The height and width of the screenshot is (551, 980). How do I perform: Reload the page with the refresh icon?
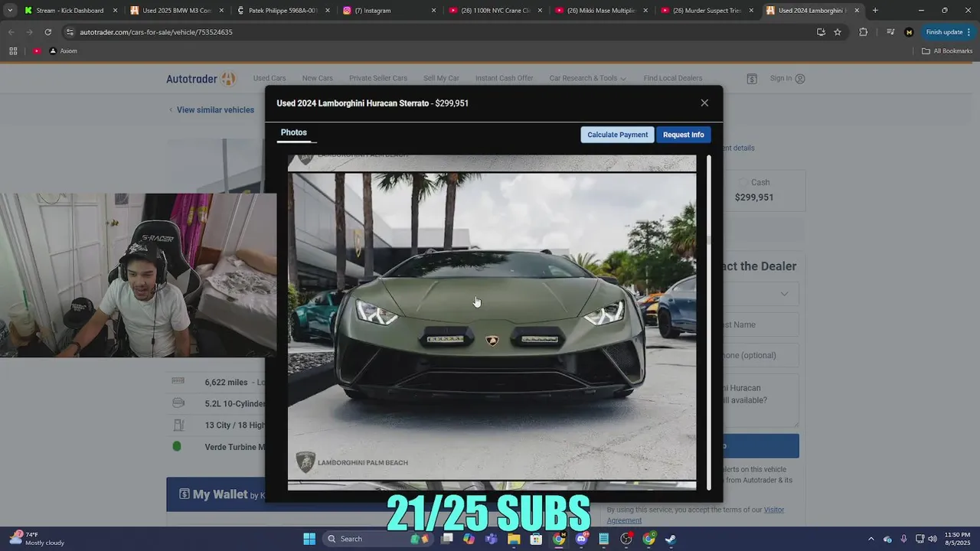click(47, 32)
